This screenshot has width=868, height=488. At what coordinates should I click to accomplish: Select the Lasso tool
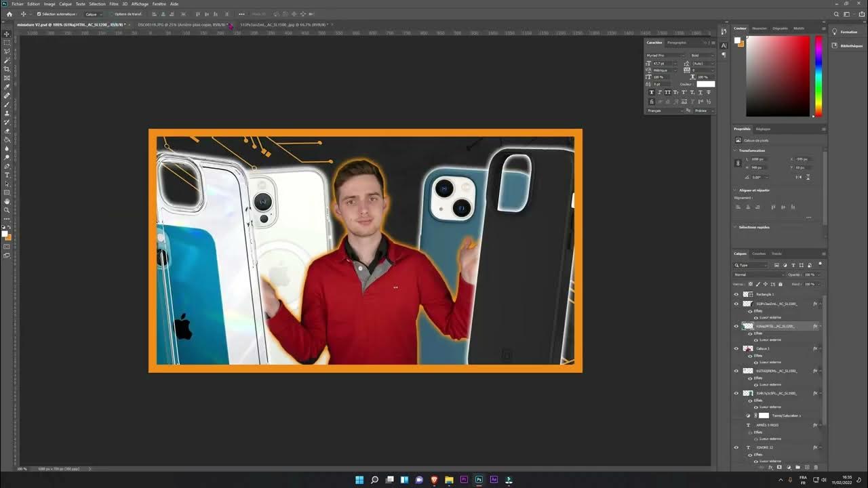[x=7, y=52]
